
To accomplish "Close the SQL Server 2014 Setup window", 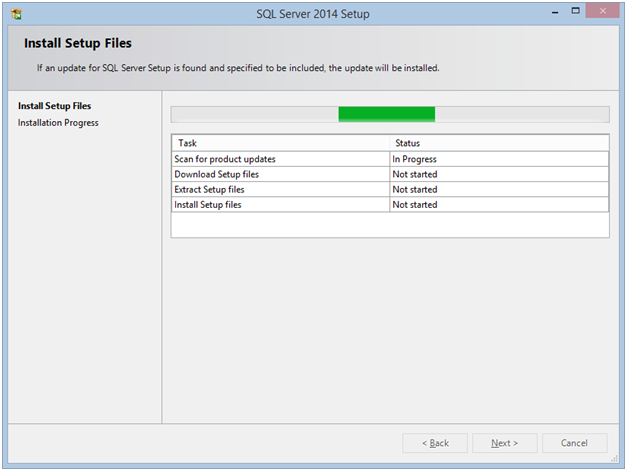I will tap(603, 11).
